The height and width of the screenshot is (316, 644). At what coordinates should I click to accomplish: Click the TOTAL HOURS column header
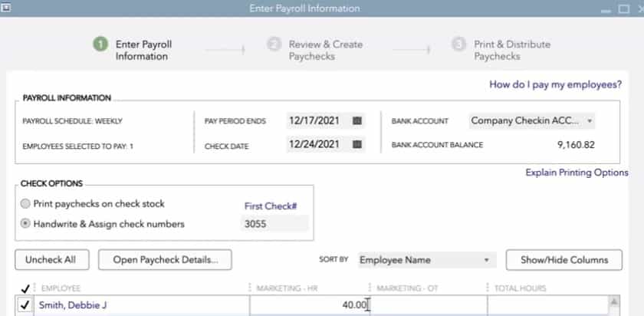520,288
